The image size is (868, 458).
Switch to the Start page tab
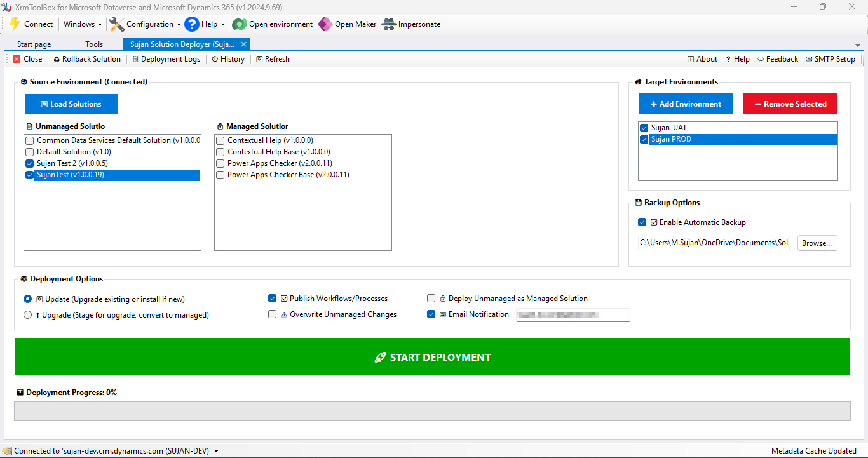click(x=34, y=44)
